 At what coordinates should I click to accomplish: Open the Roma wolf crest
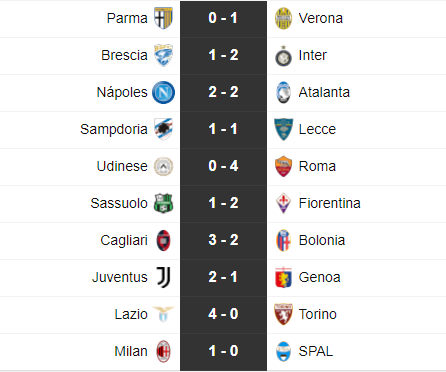point(283,166)
